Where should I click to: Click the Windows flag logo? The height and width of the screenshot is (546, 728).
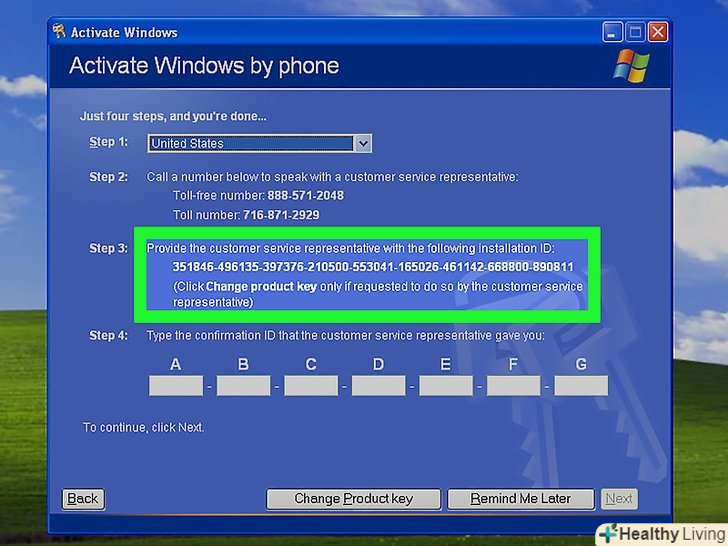631,65
